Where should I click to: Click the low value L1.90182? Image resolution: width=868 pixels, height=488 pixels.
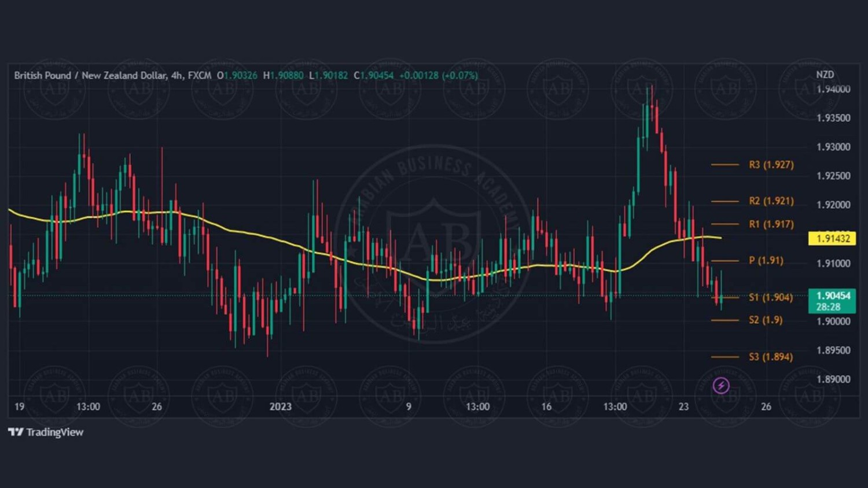(328, 75)
